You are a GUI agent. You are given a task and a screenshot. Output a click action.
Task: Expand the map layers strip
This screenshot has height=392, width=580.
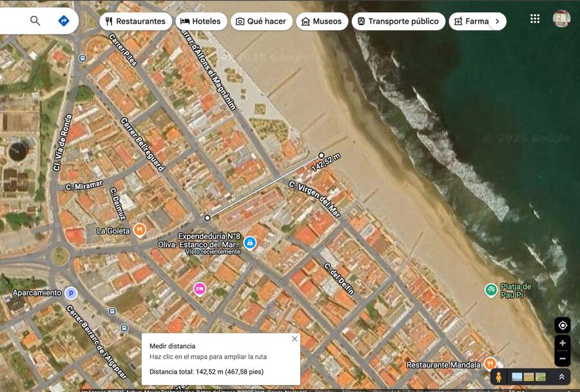coord(561,377)
